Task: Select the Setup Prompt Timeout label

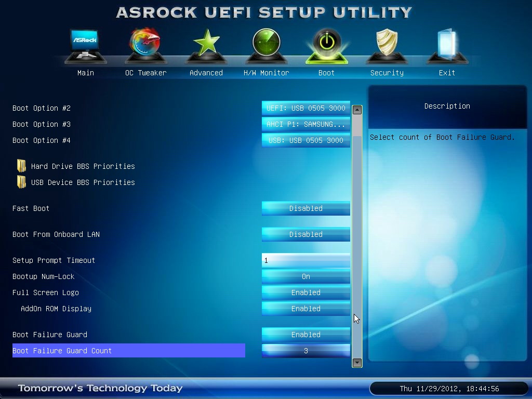Action: (54, 260)
